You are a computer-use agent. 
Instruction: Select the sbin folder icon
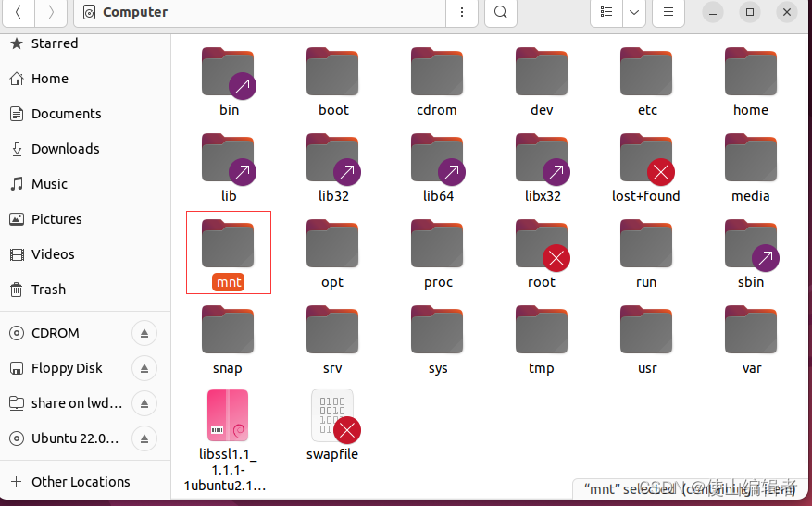(x=752, y=245)
